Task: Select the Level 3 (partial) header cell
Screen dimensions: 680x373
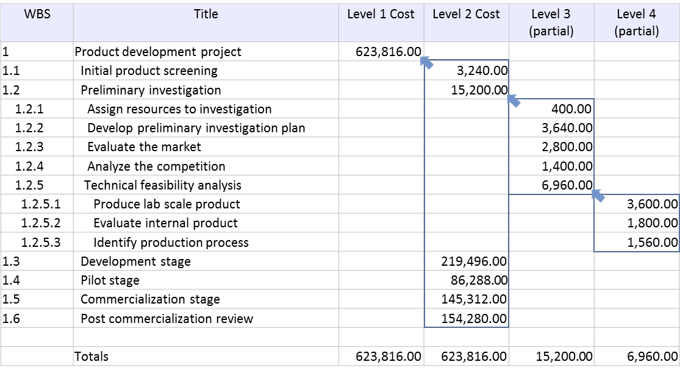Action: 551,23
